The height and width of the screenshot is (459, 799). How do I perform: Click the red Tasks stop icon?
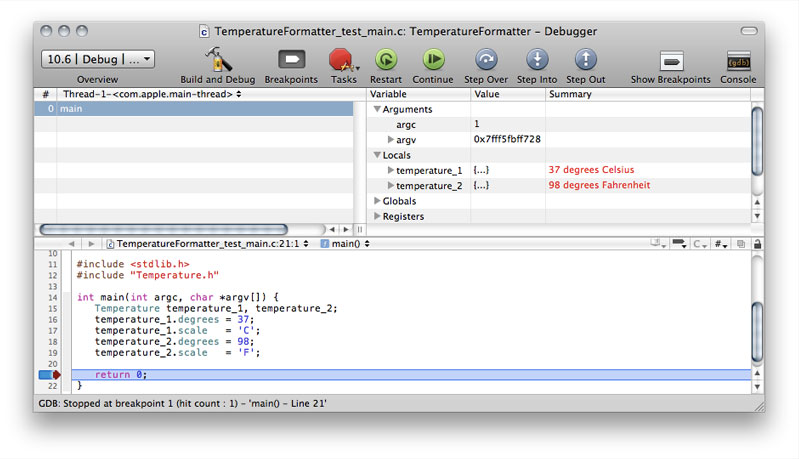[340, 60]
